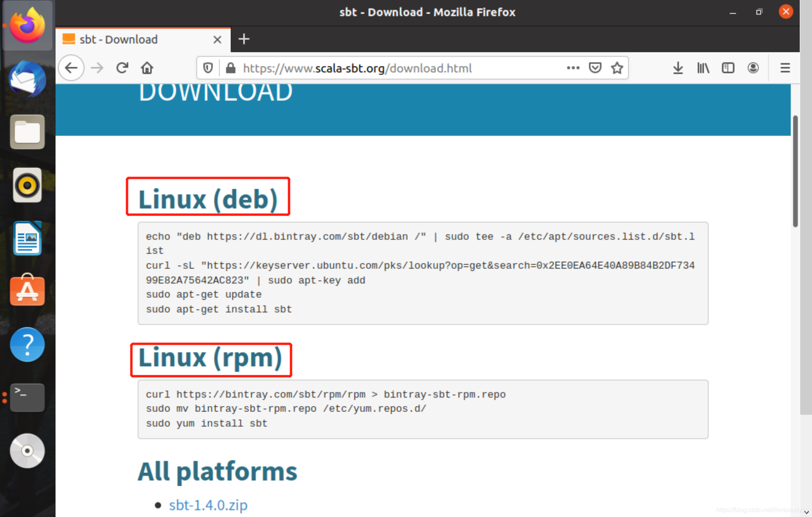Open the Terminal from the dock
The height and width of the screenshot is (517, 812).
click(x=27, y=397)
